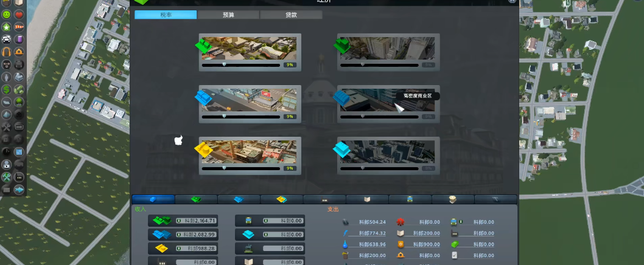Screen dimensions: 644x265
Task: Click the water drop expense icon 638.96
Action: pos(345,244)
